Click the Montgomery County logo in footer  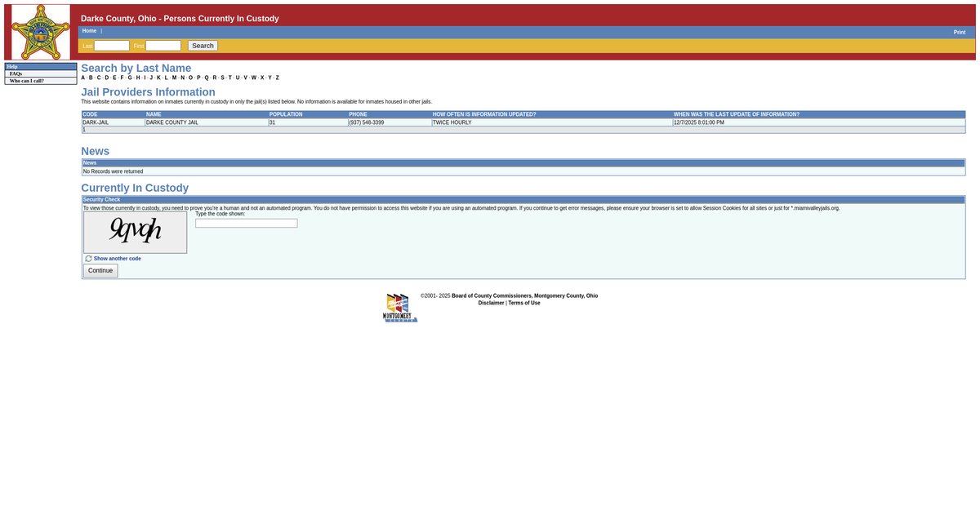[400, 308]
